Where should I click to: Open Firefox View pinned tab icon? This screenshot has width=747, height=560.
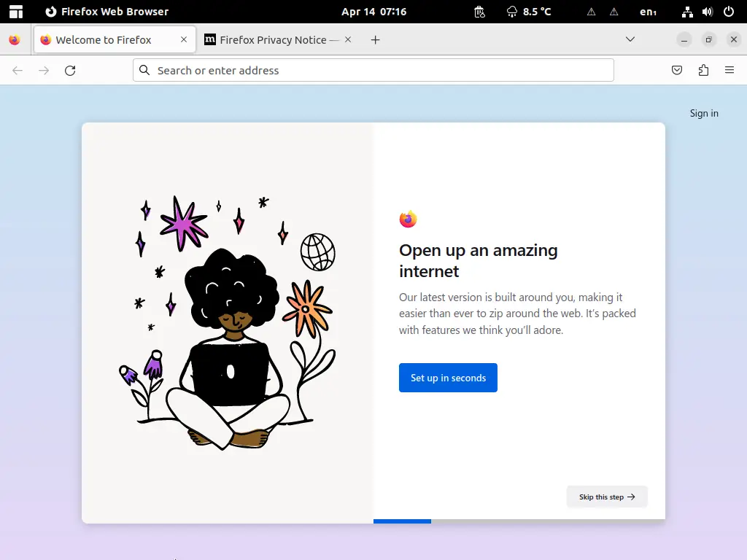tap(15, 40)
